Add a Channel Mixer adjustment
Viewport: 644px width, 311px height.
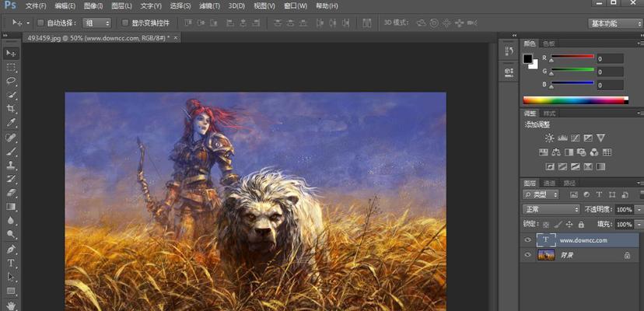(594, 152)
